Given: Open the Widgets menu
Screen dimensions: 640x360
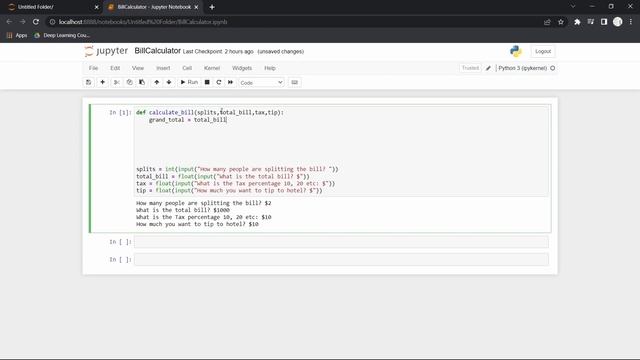Looking at the screenshot, I should pyautogui.click(x=242, y=68).
